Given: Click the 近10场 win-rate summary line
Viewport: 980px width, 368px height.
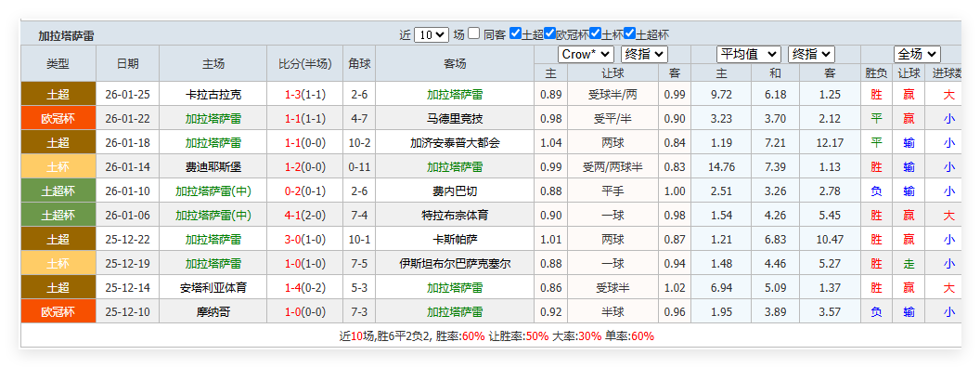Looking at the screenshot, I should [496, 336].
